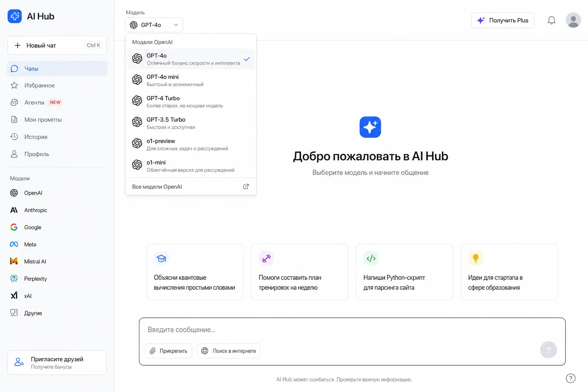The height and width of the screenshot is (392, 588).
Task: Open Все модели OpenAI link
Action: tap(191, 187)
